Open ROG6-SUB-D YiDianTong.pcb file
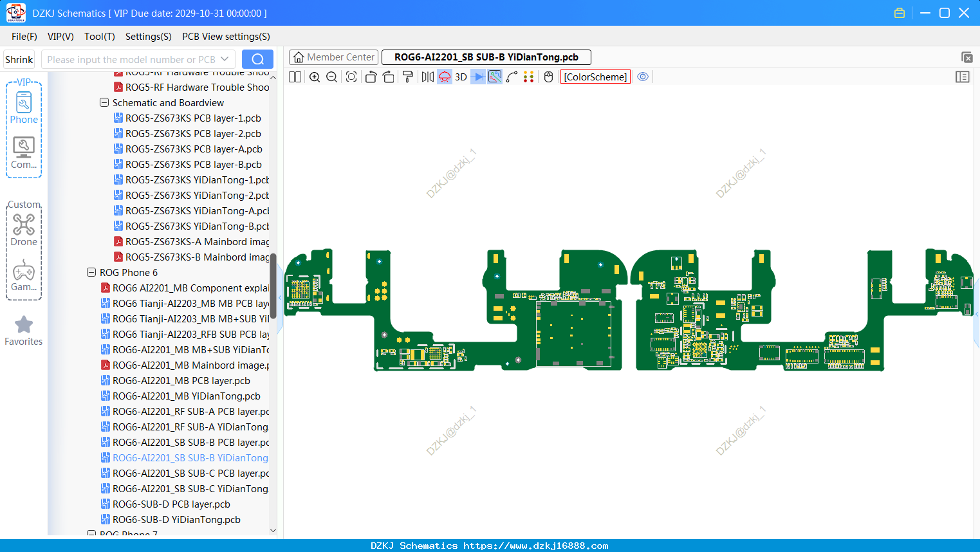980x552 pixels. coord(176,519)
